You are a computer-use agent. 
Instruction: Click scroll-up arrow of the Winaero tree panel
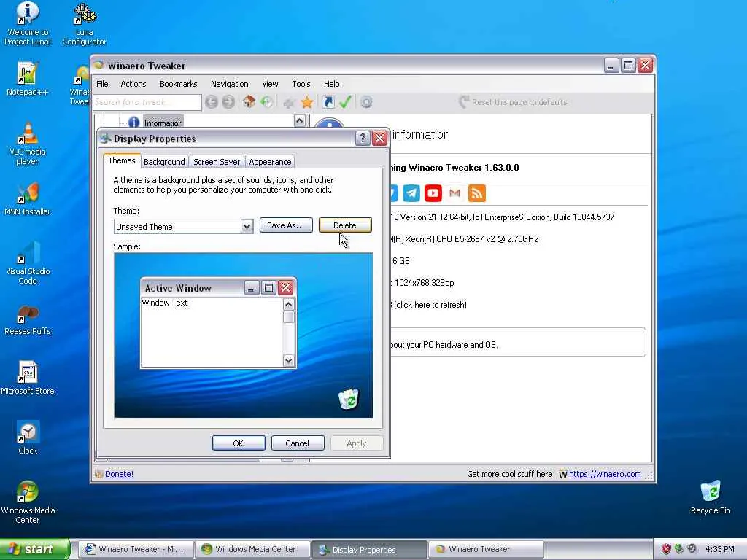[299, 121]
